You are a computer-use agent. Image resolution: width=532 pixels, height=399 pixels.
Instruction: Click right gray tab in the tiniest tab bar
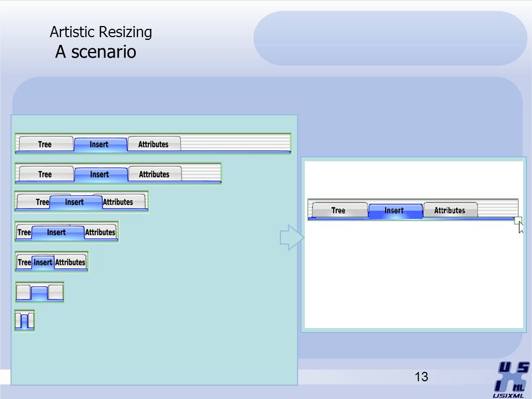31,321
